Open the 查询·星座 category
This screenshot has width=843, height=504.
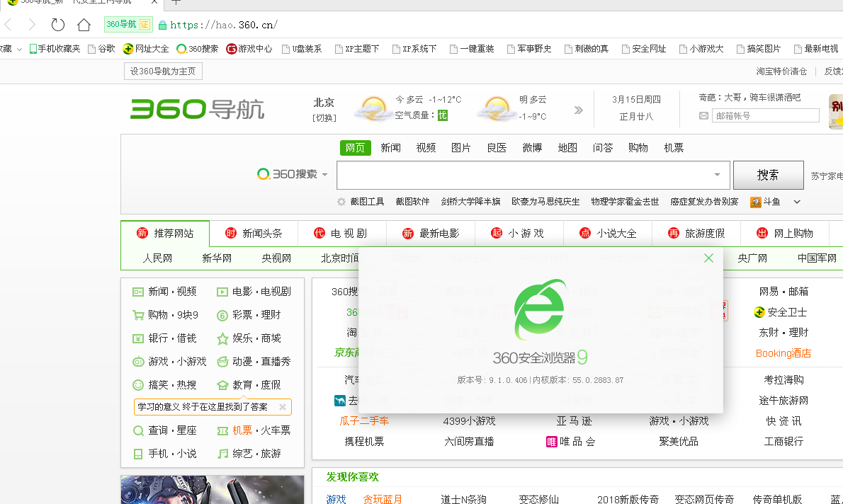coord(164,431)
